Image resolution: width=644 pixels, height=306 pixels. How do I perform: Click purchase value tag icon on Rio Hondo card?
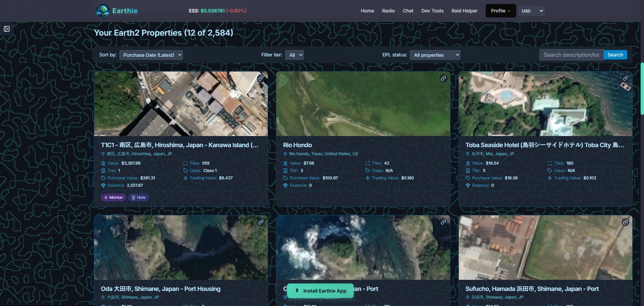(285, 178)
